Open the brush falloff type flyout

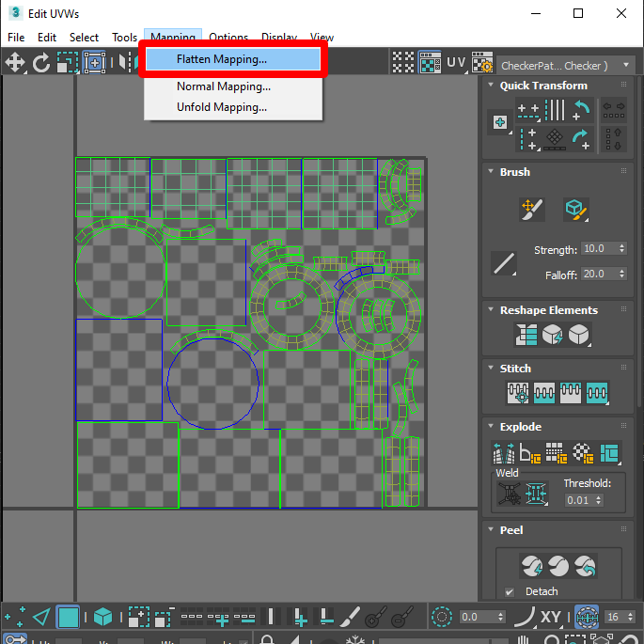point(504,263)
